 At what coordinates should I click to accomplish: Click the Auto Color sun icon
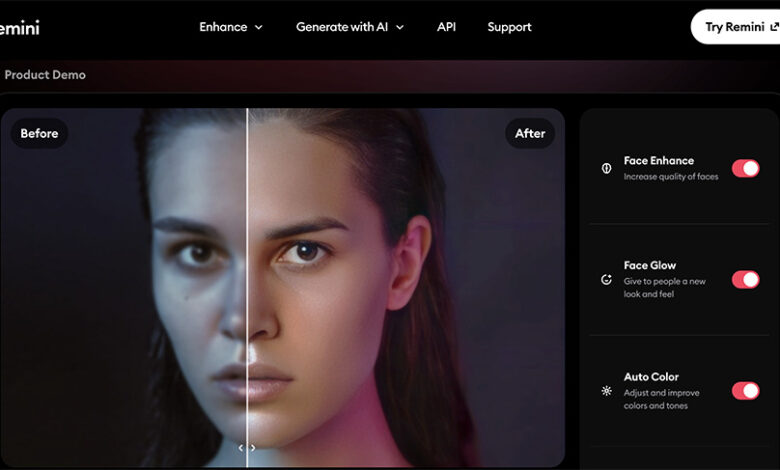[x=606, y=391]
